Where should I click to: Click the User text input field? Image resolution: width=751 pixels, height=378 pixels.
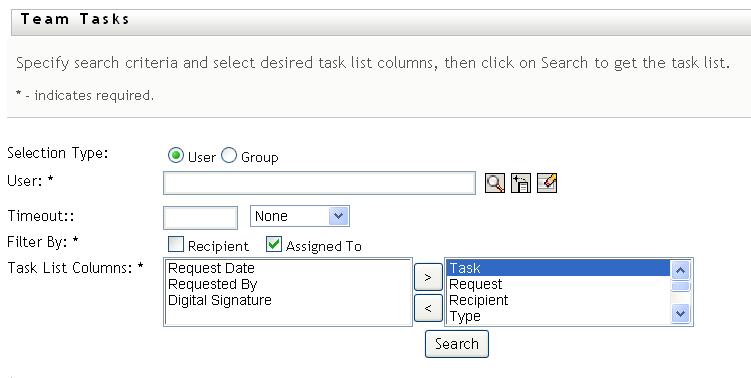(319, 183)
